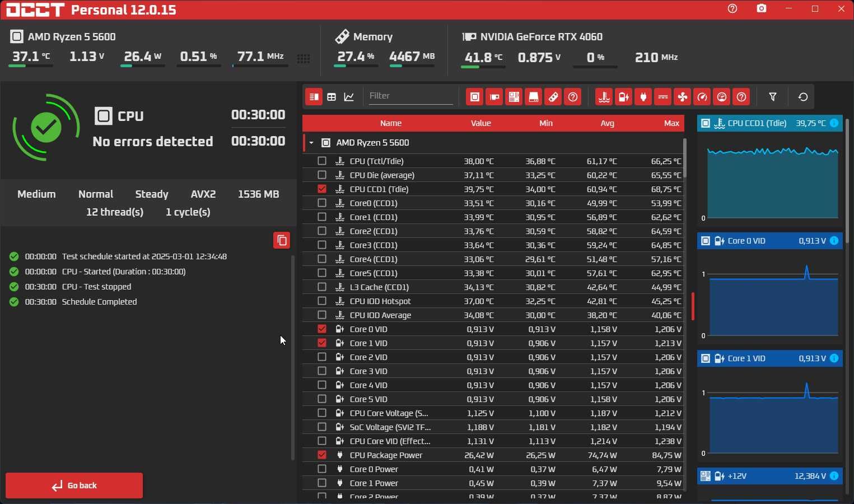854x504 pixels.
Task: Click the Filter input field
Action: click(410, 96)
